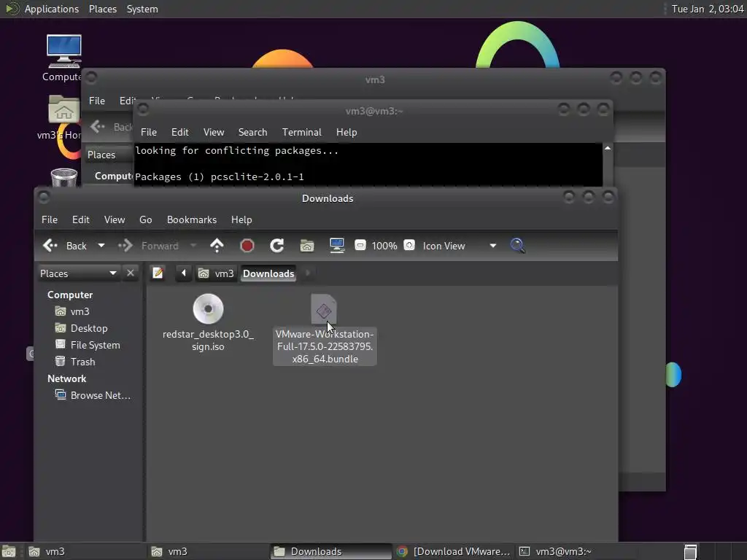Click Downloads path bar button

[268, 273]
